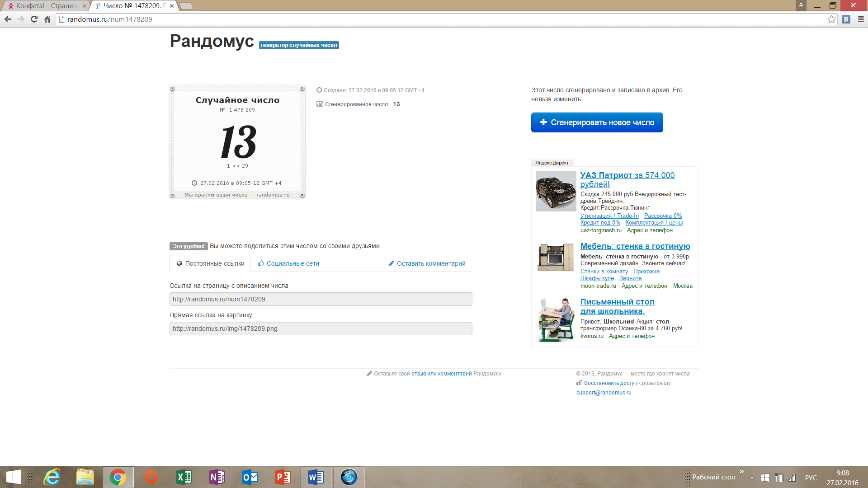Expand the Рабочий стол toolbar chevron

coord(741,472)
